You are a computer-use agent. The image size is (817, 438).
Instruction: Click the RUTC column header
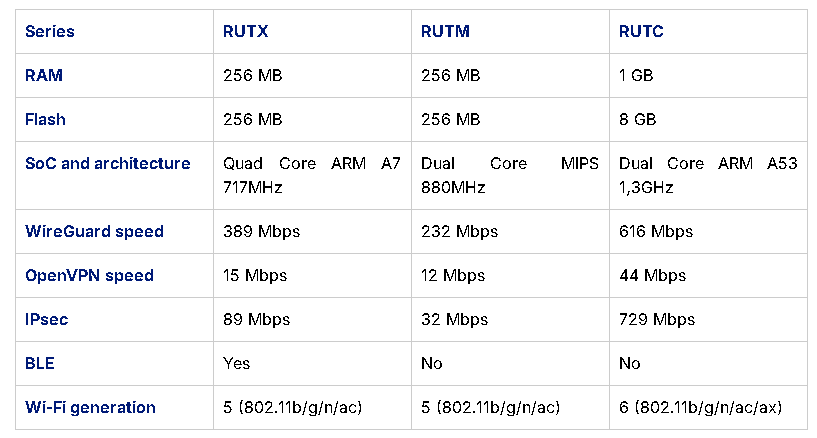641,31
